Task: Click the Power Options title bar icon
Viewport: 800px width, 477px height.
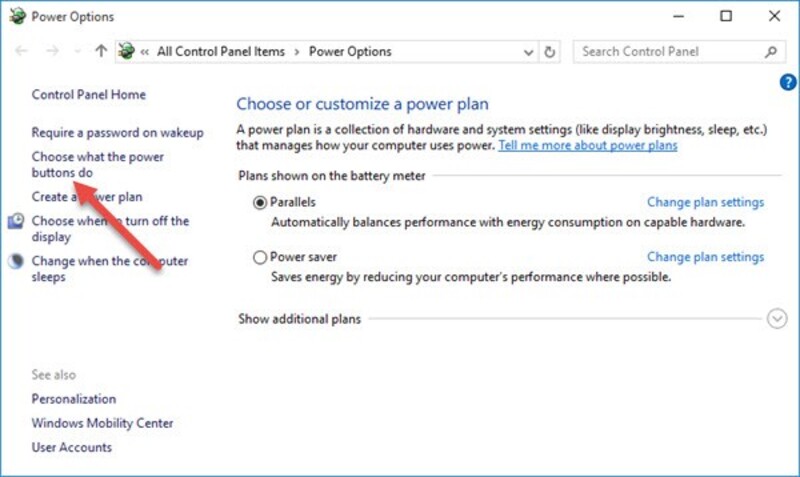Action: (17, 16)
